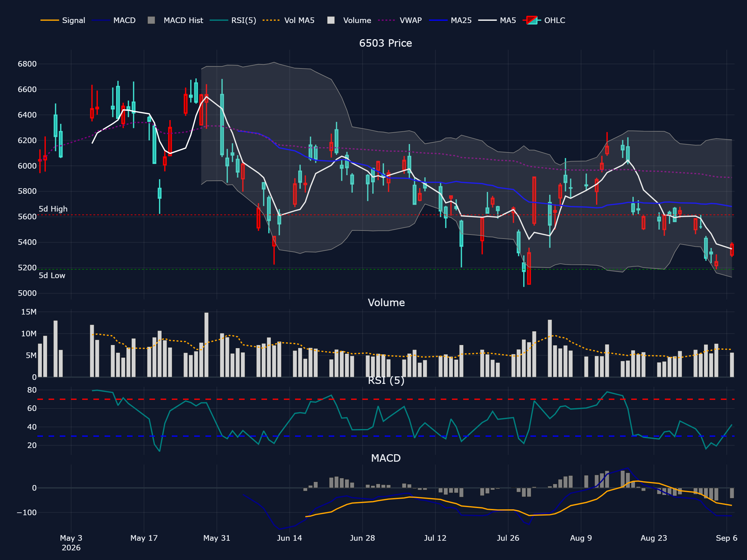Click the 6800 price axis label
Viewport: 747px width, 560px height.
(x=27, y=64)
